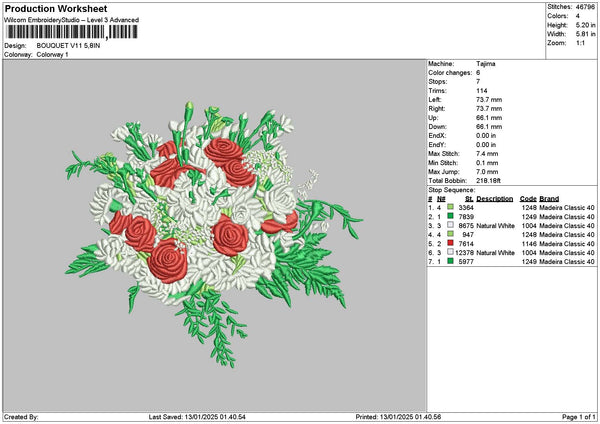Click the 'Up:' label
This screenshot has height=424, width=600.
tap(433, 118)
